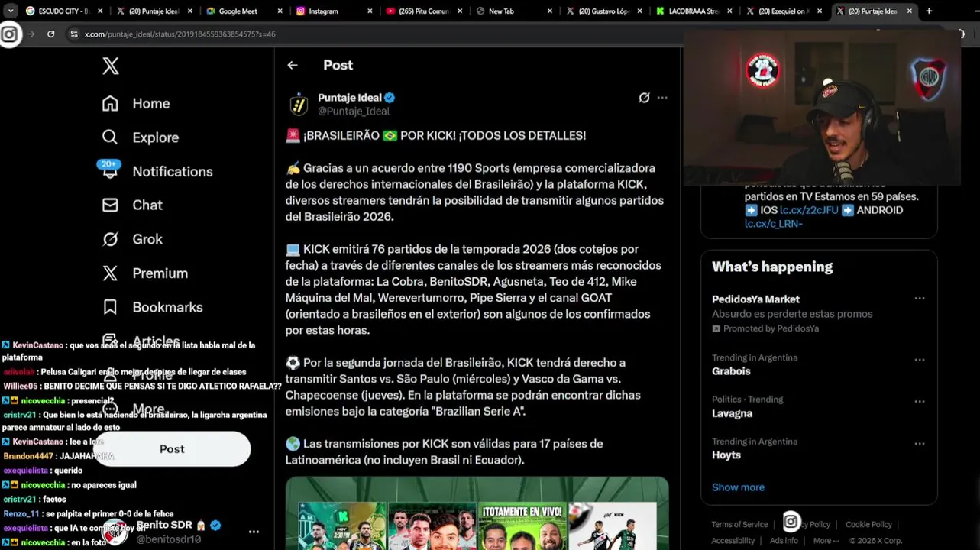
Task: Click Show more under What's happening
Action: pyautogui.click(x=738, y=487)
